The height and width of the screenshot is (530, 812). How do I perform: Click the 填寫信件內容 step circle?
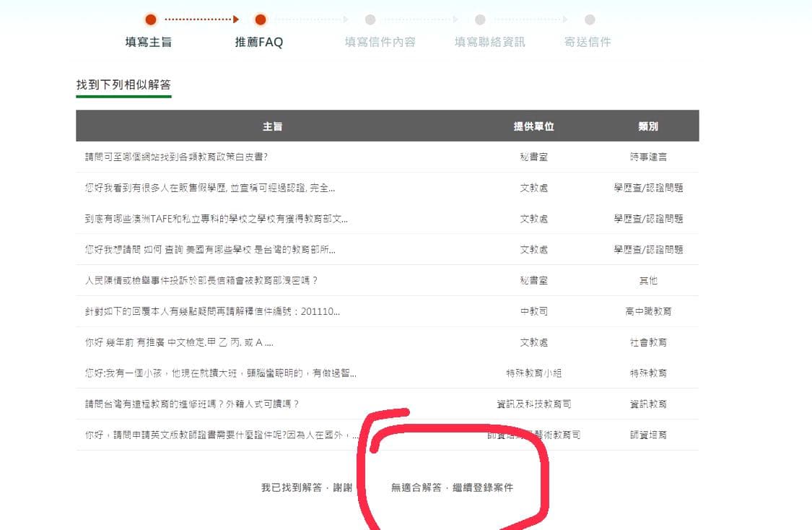point(370,19)
